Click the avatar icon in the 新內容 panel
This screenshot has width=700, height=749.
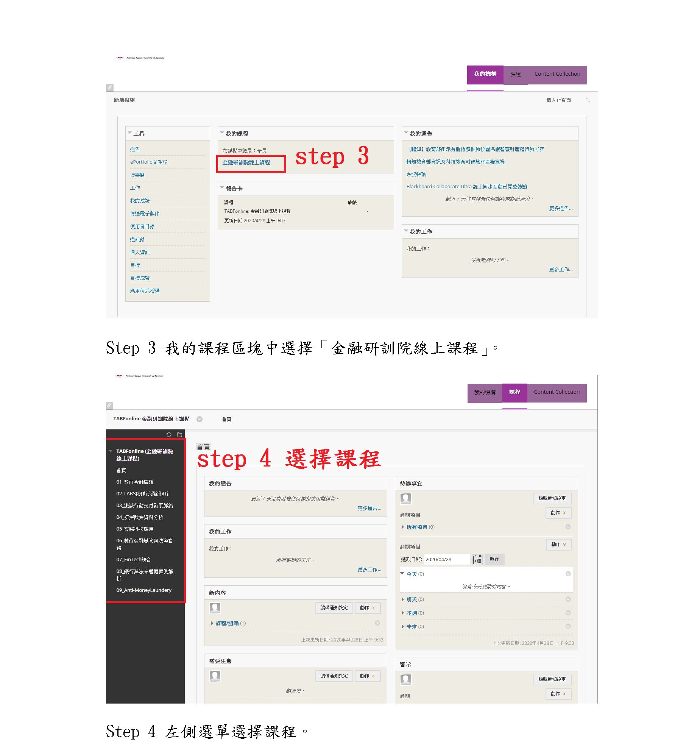215,608
